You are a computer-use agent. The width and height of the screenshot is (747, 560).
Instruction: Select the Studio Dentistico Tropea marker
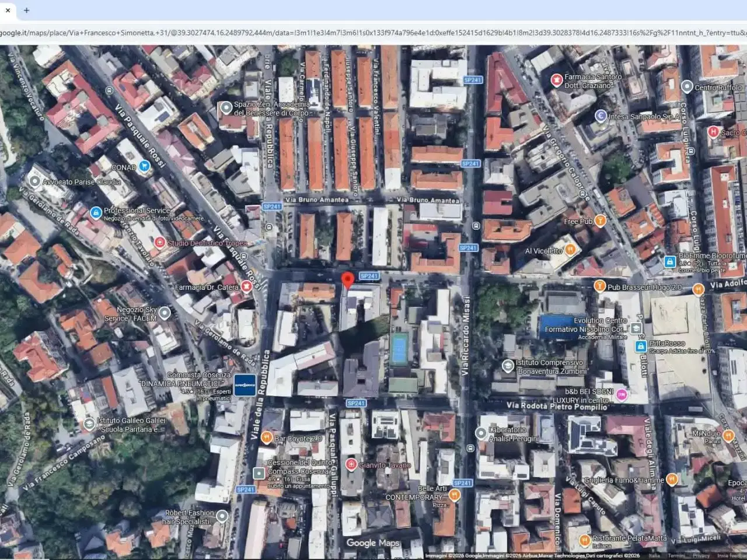159,242
